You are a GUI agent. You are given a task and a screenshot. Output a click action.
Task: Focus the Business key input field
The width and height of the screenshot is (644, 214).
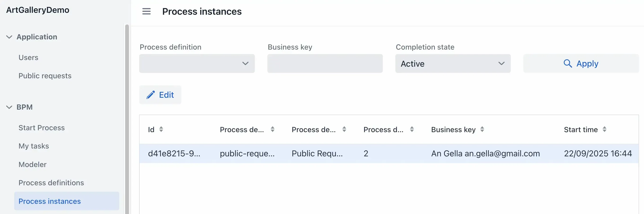(325, 63)
